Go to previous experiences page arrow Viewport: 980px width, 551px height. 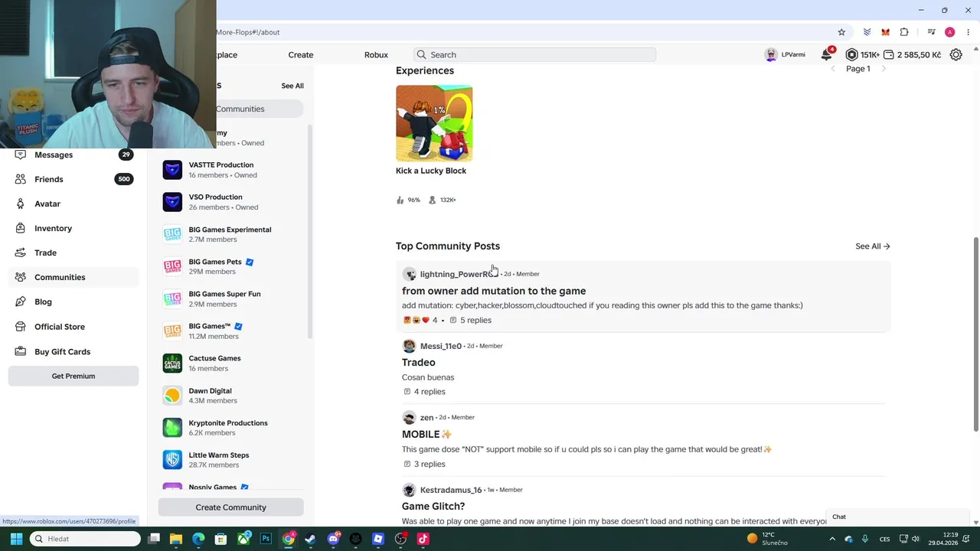tap(833, 69)
